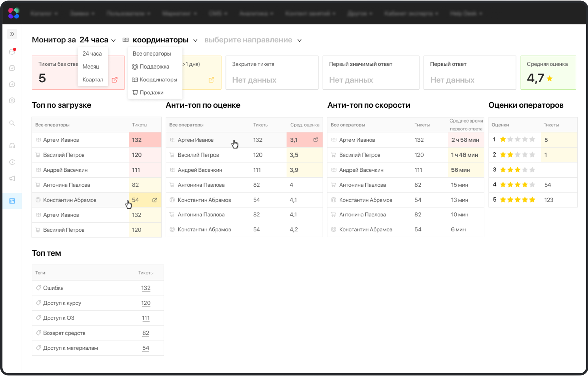Choose Квартал from period list
This screenshot has width=588, height=376.
(93, 80)
